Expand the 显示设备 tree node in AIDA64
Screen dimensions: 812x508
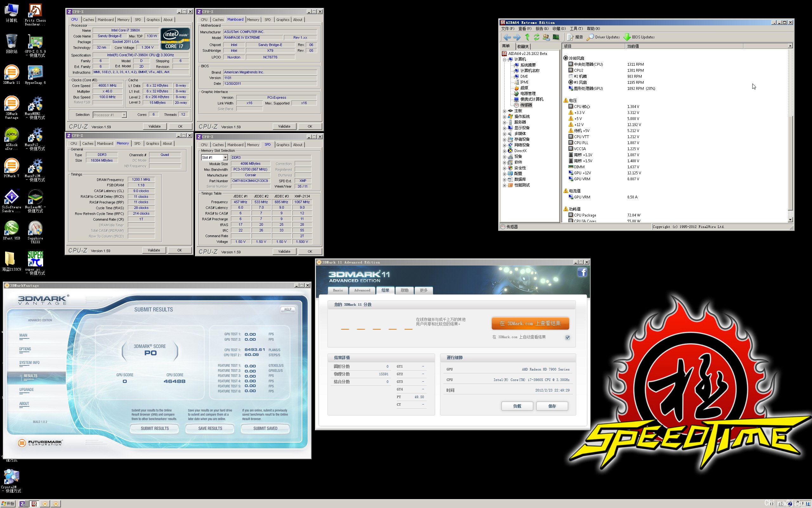pyautogui.click(x=504, y=128)
